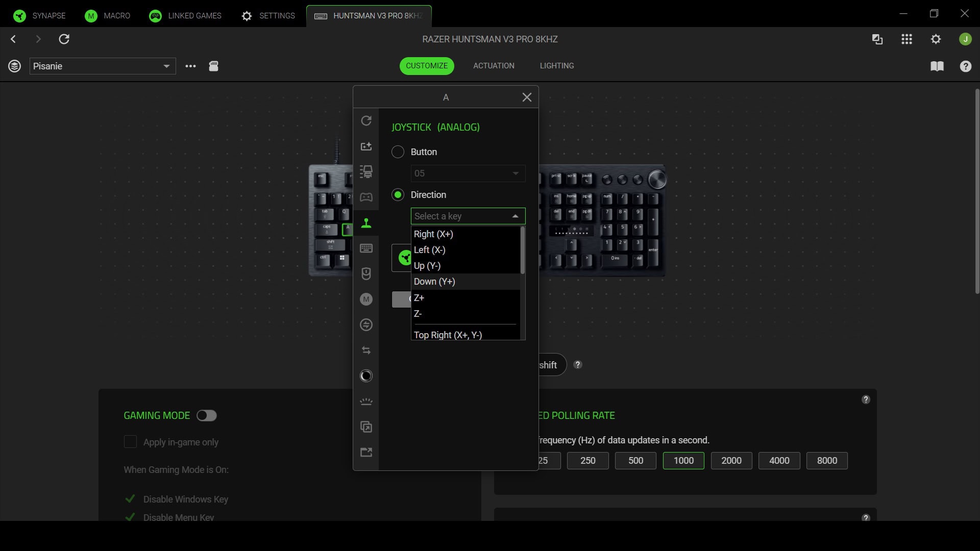This screenshot has width=980, height=551.
Task: Open the onboard memory profiles panel
Action: click(213, 66)
